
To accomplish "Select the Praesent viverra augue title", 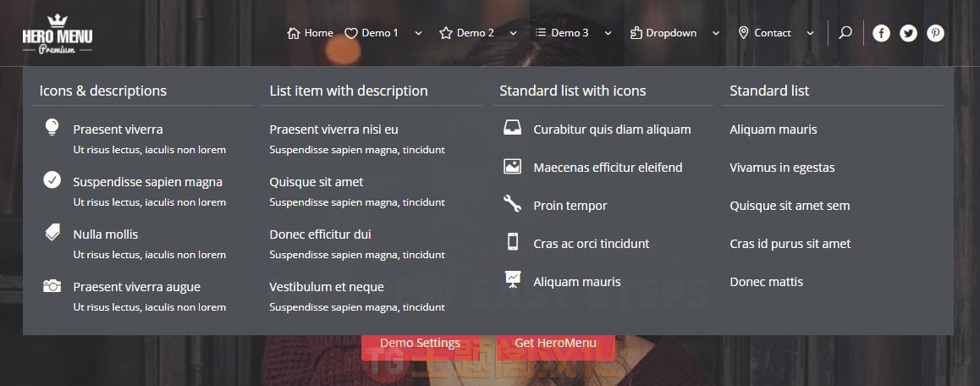I will click(137, 287).
